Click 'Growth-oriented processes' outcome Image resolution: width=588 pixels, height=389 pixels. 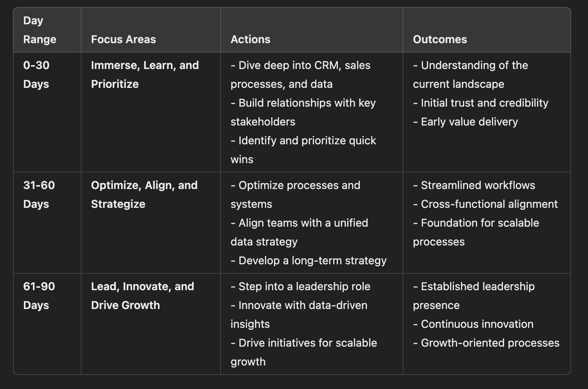[486, 343]
